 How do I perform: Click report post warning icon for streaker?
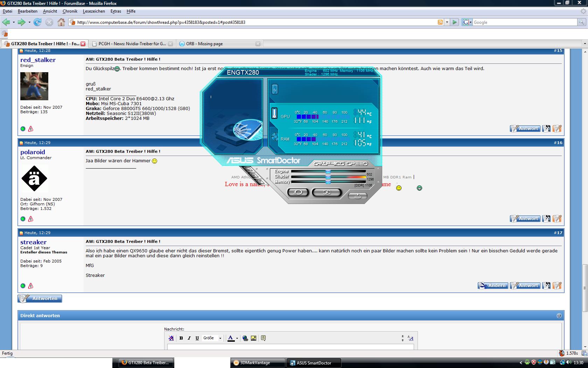tap(30, 286)
